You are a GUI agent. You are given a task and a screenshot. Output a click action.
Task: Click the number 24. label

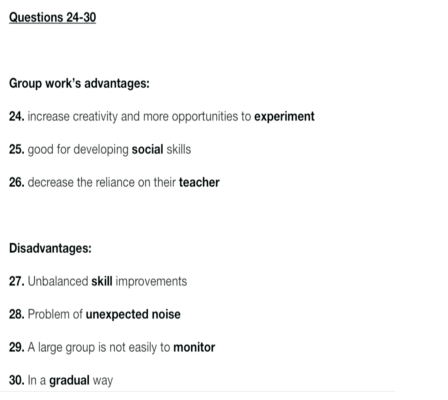coord(17,116)
